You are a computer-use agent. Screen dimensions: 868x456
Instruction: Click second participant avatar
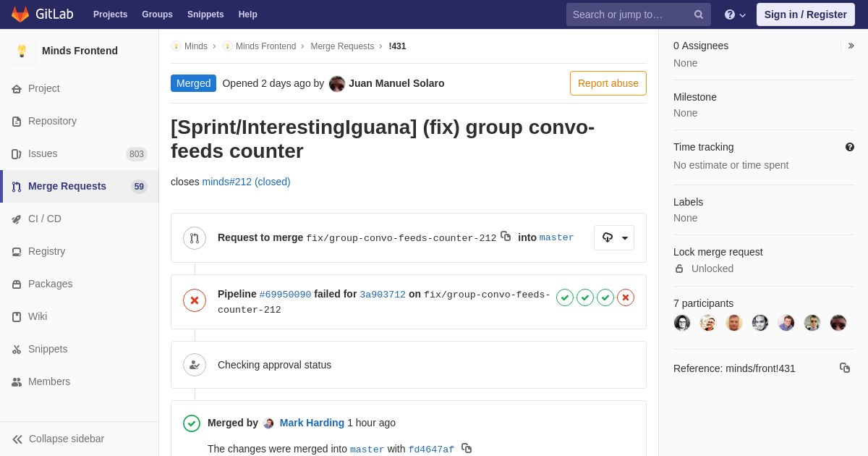click(708, 323)
